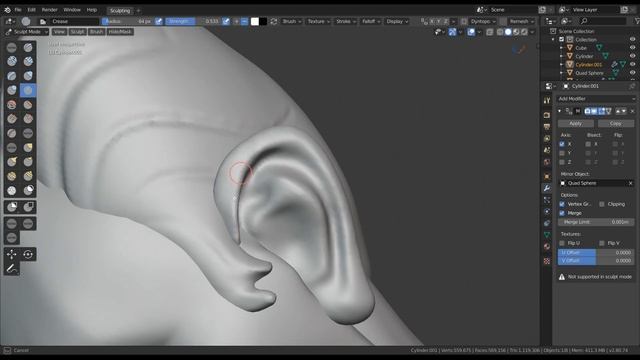Select Quad Sphere in the outliner

click(x=589, y=73)
